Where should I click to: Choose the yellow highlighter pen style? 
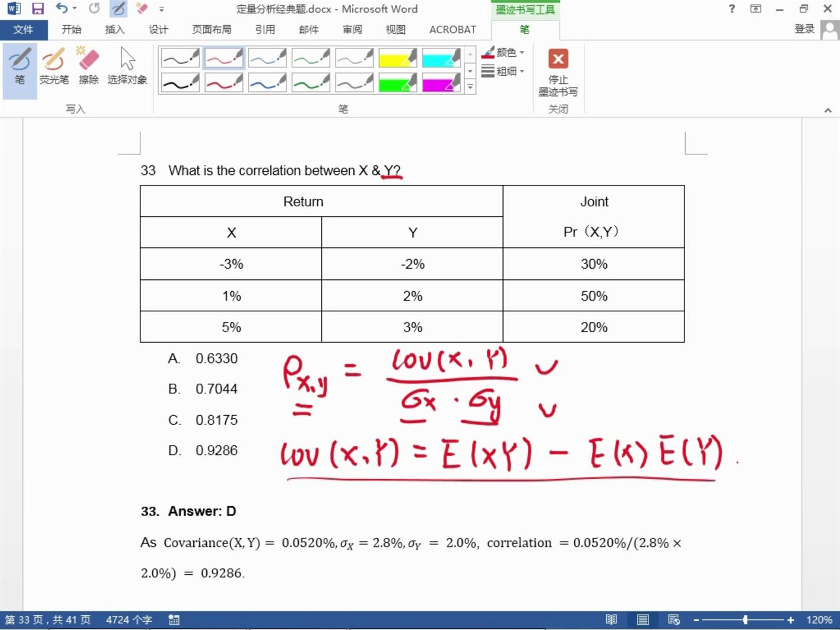[x=397, y=57]
